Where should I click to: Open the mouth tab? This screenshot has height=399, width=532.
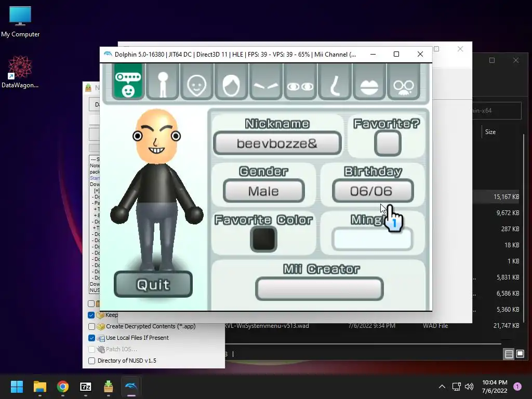369,82
